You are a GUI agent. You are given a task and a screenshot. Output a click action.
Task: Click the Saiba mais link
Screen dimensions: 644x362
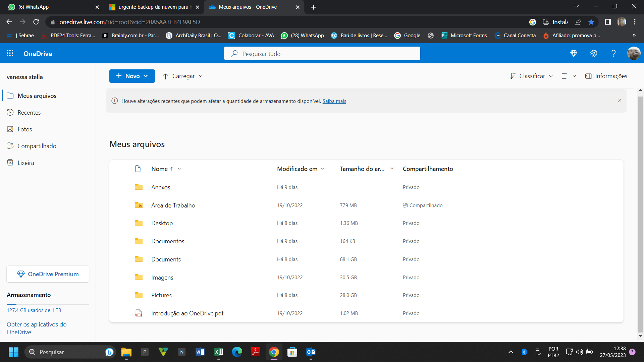pos(334,101)
